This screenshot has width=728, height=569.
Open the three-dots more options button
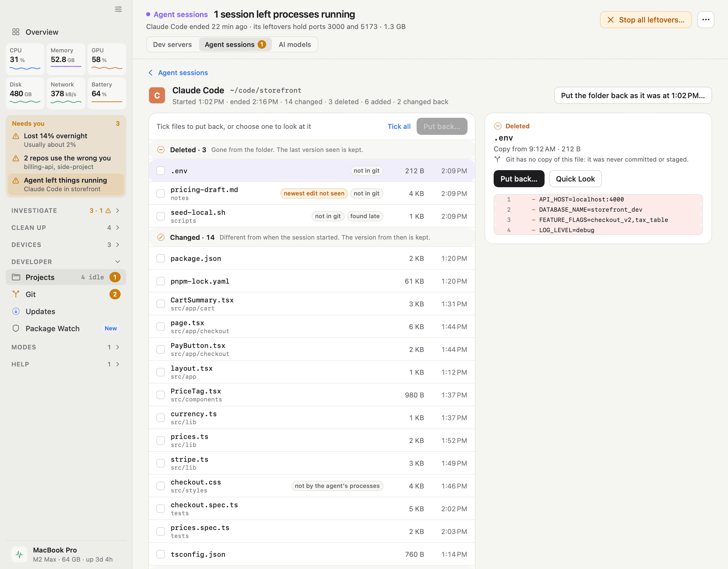click(705, 20)
